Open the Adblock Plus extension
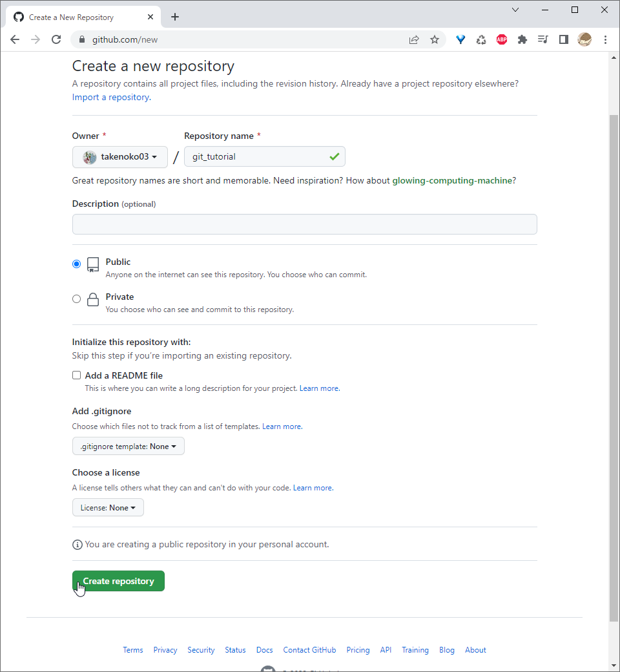 [502, 40]
